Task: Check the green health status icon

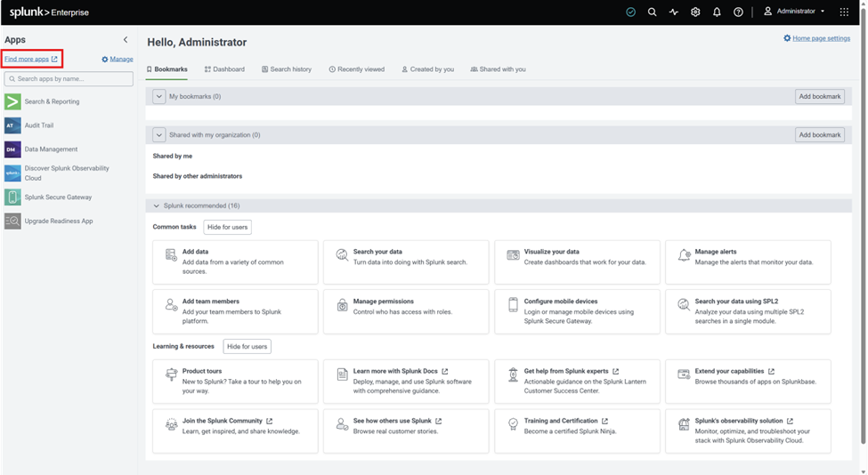Action: pyautogui.click(x=630, y=12)
